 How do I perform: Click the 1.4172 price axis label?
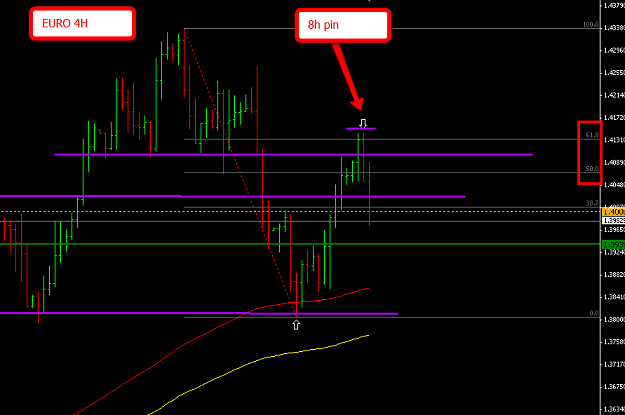click(x=614, y=117)
